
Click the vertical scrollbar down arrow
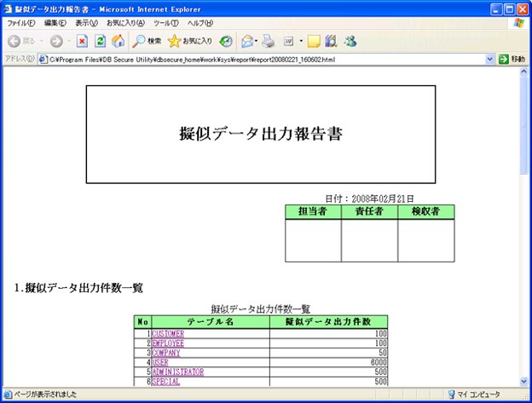523,382
